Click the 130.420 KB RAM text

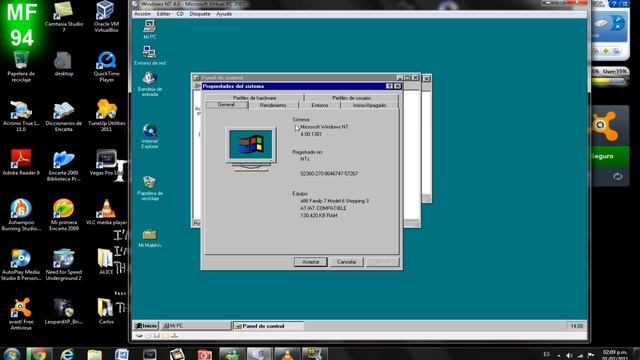[x=319, y=216]
